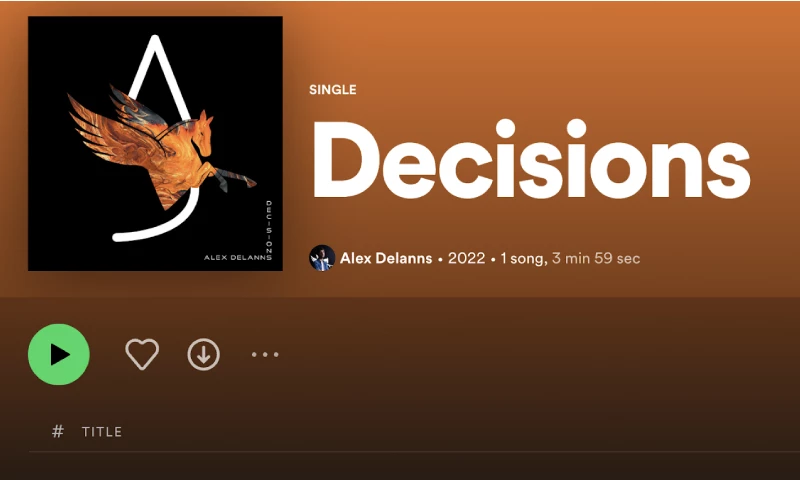This screenshot has width=800, height=480.
Task: Enlarge the Decisions album cover art
Action: pos(155,143)
